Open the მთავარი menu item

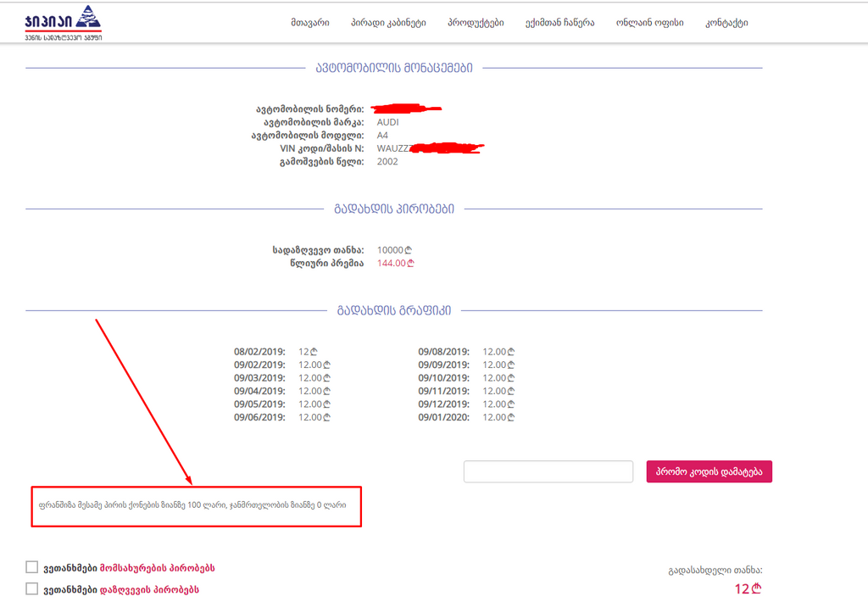click(x=310, y=23)
